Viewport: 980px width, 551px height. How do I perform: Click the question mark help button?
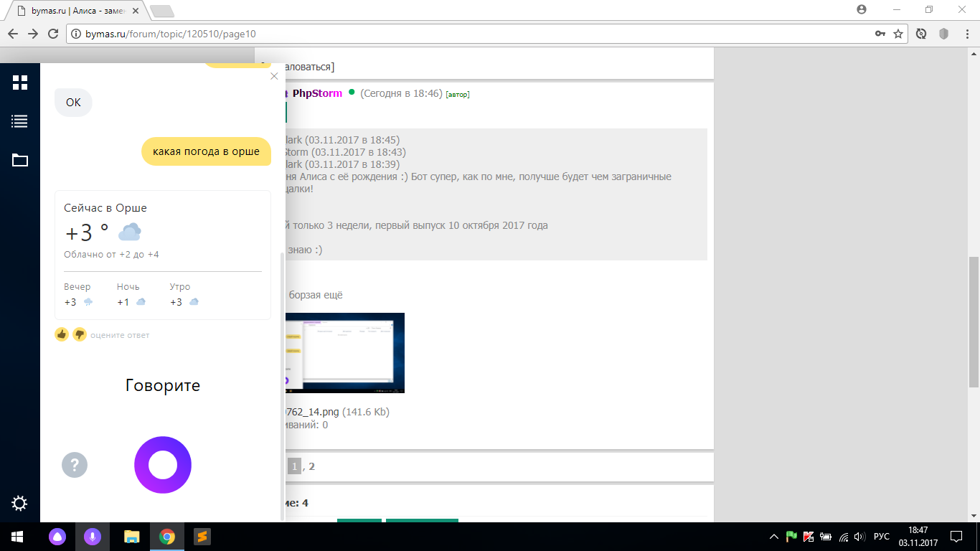click(75, 465)
